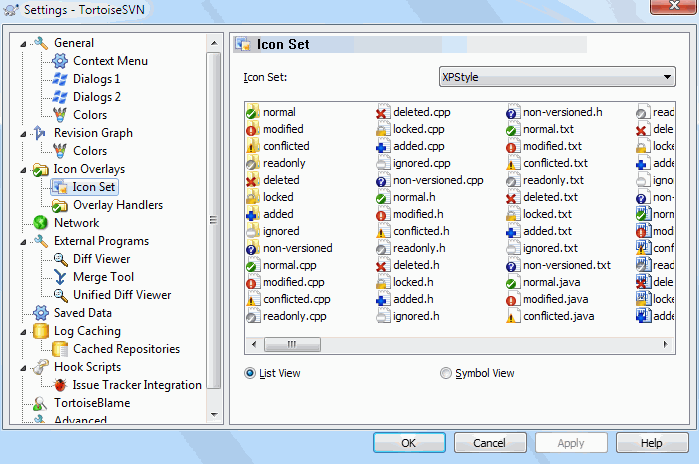Click the OK button
The image size is (699, 464).
point(409,443)
